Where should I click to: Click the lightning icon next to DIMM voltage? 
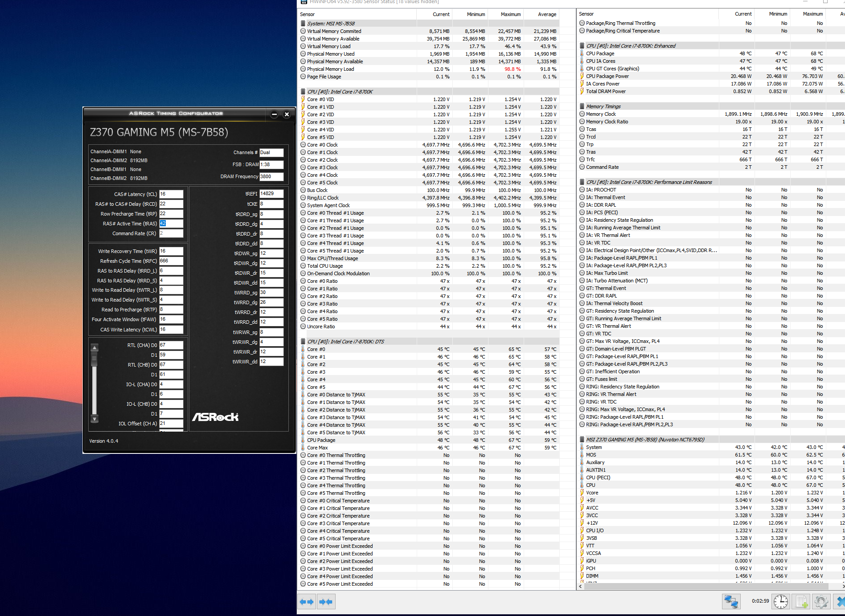[582, 576]
